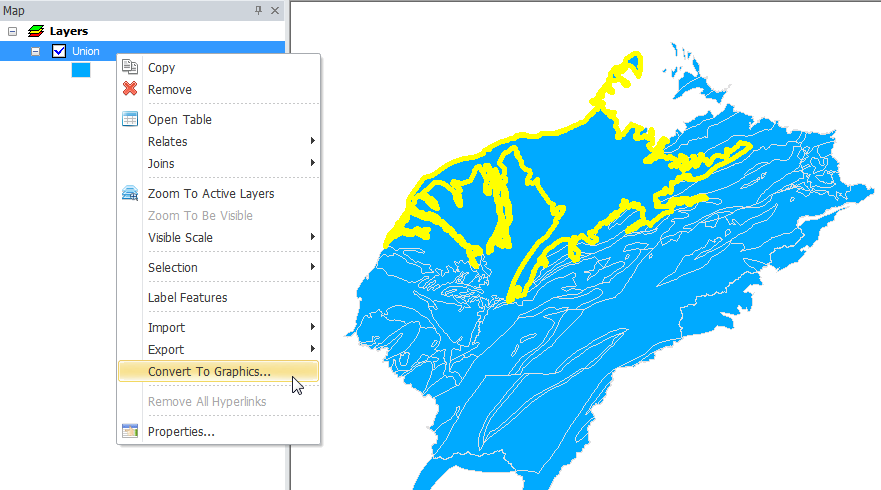This screenshot has width=881, height=490.
Task: Expand the Selection submenu arrow
Action: click(312, 267)
